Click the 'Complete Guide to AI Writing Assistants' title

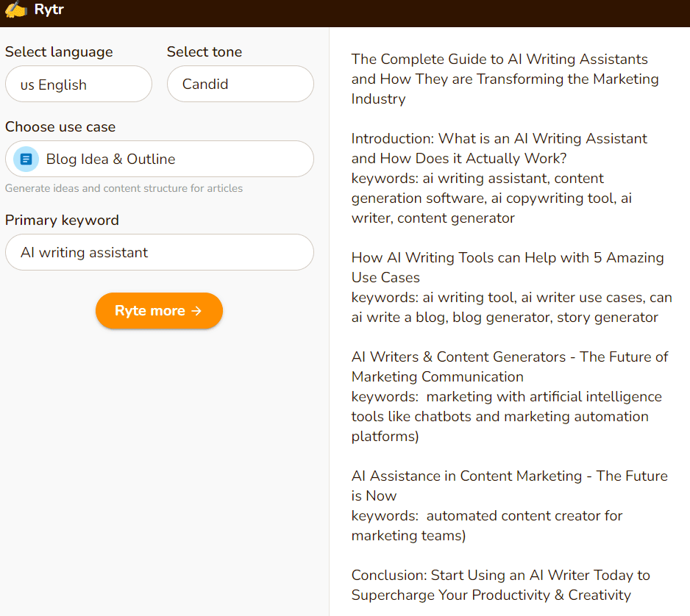tap(505, 79)
